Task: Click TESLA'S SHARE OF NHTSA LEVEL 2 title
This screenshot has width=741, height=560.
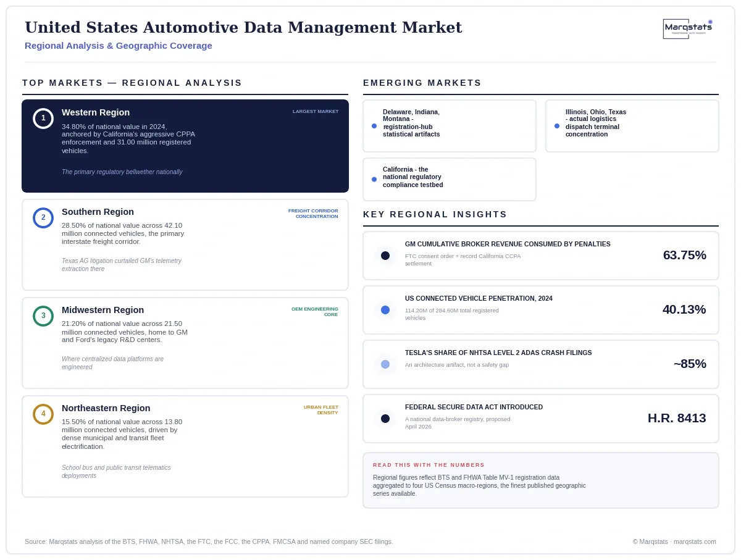Action: [x=498, y=353]
